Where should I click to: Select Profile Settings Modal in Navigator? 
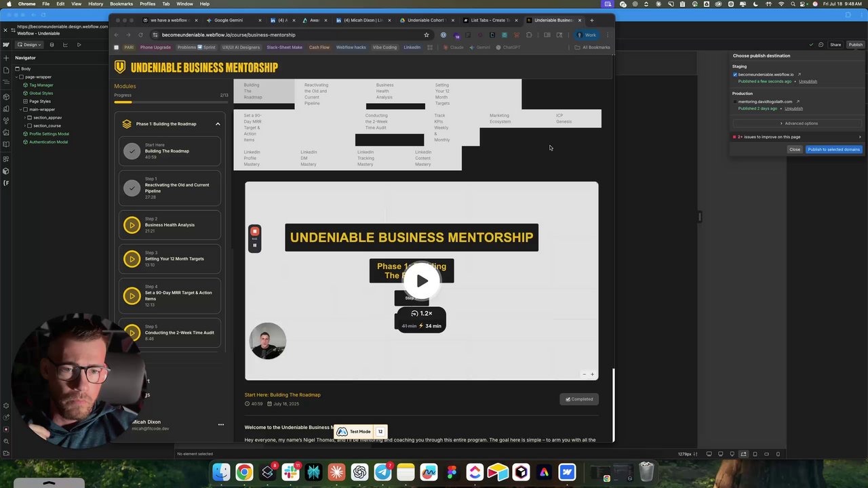click(x=49, y=134)
